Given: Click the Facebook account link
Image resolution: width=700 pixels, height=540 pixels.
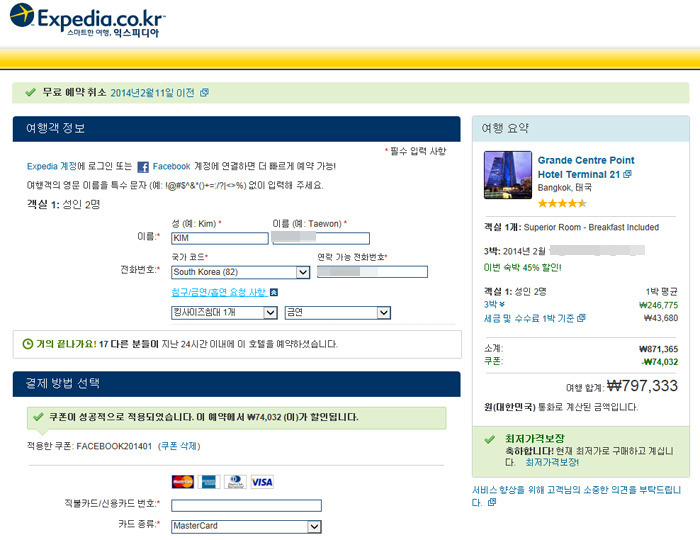Looking at the screenshot, I should point(171,166).
